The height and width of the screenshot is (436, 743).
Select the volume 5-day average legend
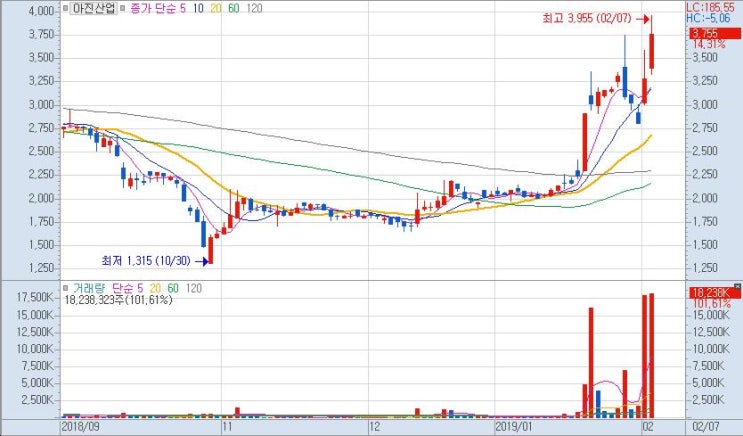[140, 288]
